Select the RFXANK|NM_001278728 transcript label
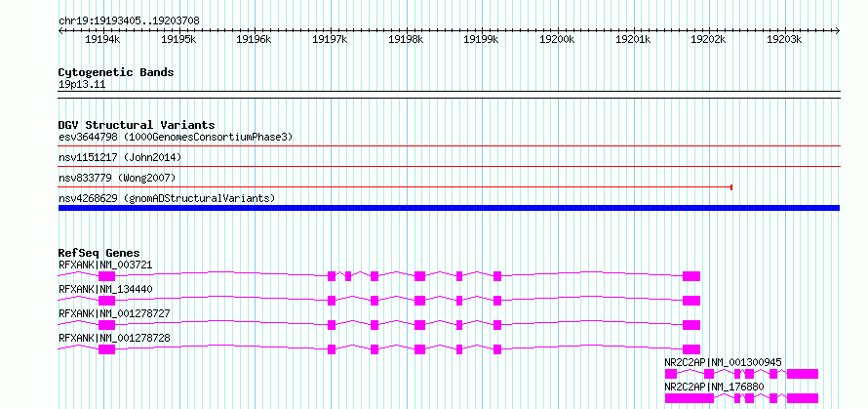Image resolution: width=868 pixels, height=409 pixels. coord(114,338)
